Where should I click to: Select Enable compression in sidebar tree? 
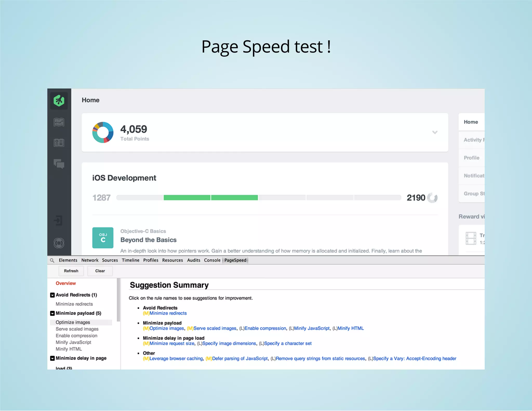point(77,336)
